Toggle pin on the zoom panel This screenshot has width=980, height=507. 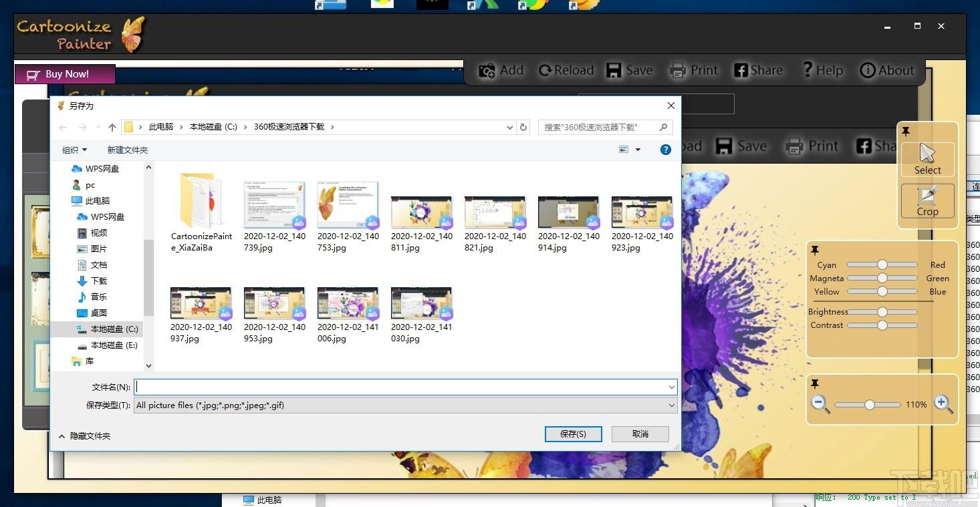[x=815, y=384]
